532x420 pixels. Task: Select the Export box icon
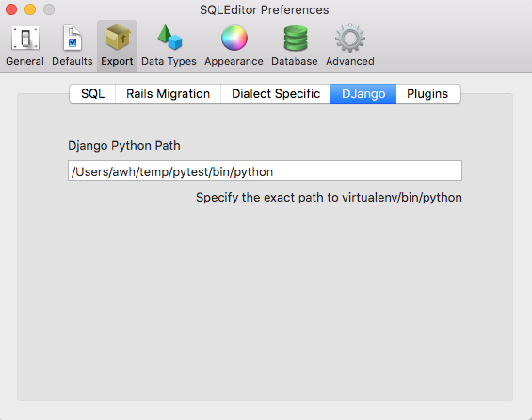click(117, 38)
